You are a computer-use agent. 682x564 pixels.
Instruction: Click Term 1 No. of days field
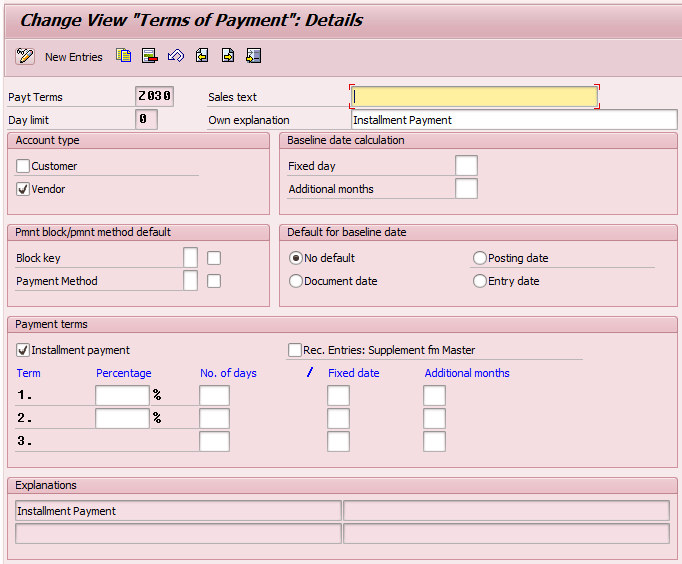tap(214, 395)
